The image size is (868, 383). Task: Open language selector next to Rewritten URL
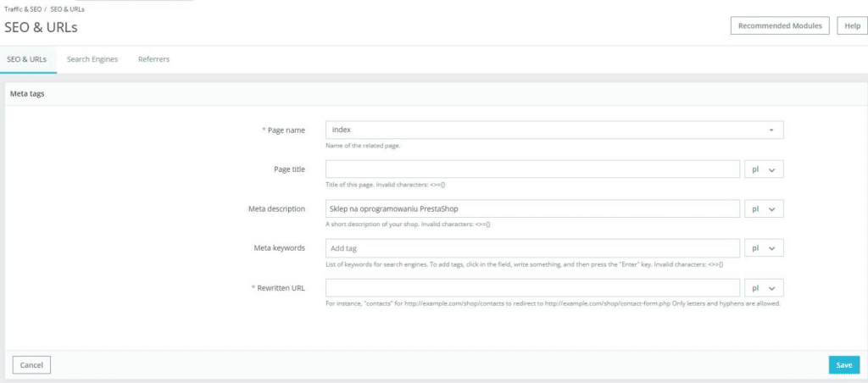click(763, 288)
